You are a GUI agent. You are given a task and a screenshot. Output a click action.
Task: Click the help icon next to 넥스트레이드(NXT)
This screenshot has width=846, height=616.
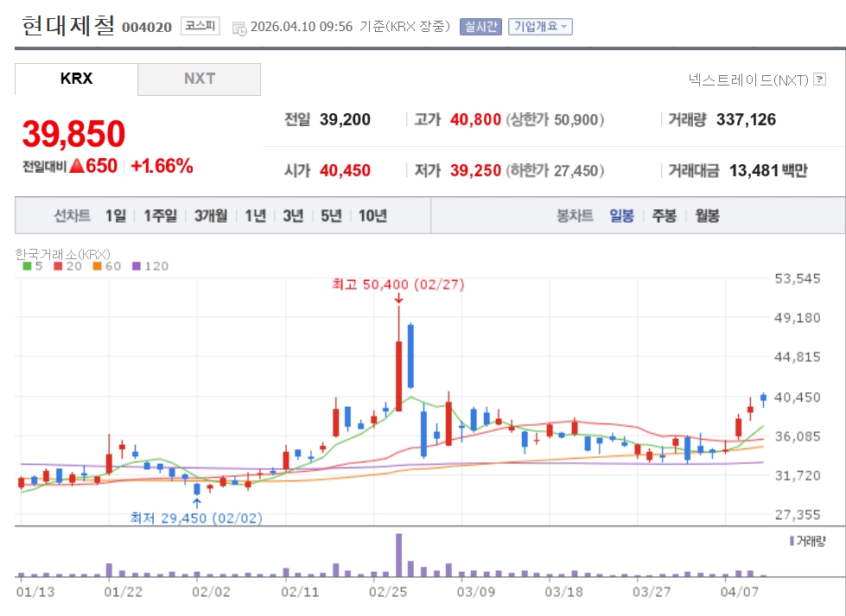point(819,80)
